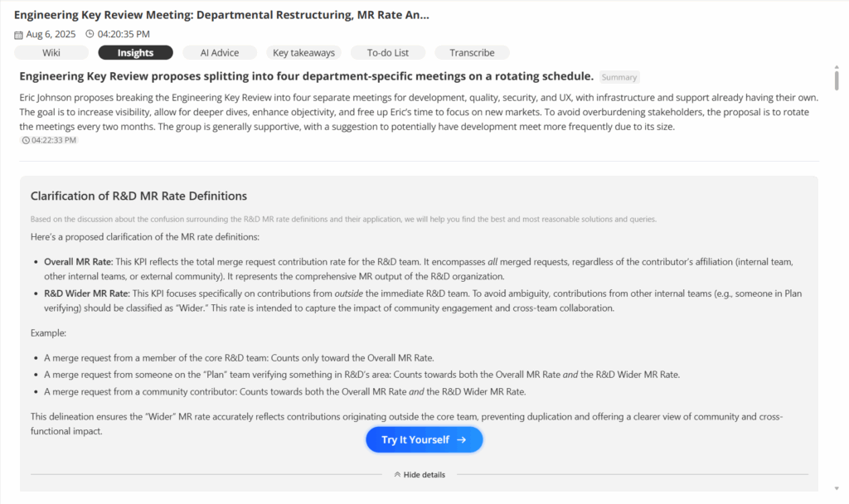The width and height of the screenshot is (849, 504).
Task: Switch to the AI Advice tab
Action: click(220, 53)
